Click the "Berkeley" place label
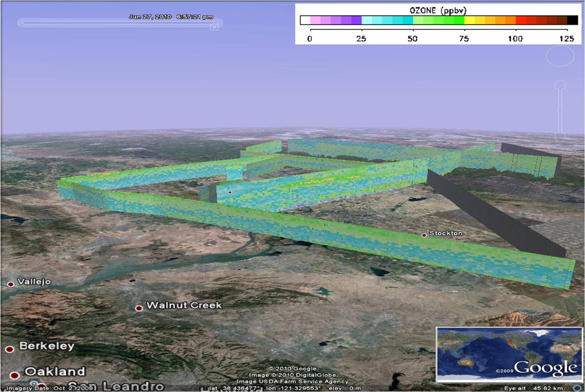 point(47,346)
